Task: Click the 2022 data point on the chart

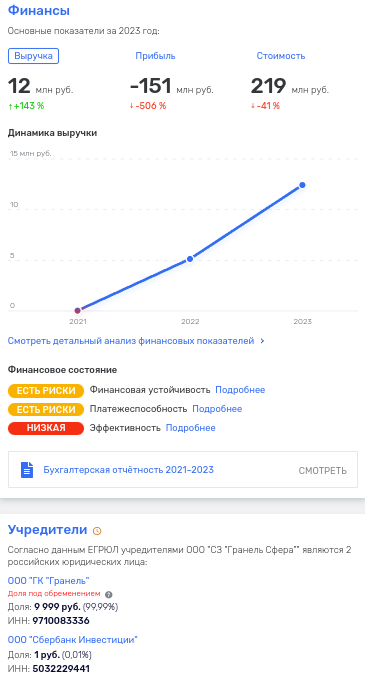Action: [190, 259]
